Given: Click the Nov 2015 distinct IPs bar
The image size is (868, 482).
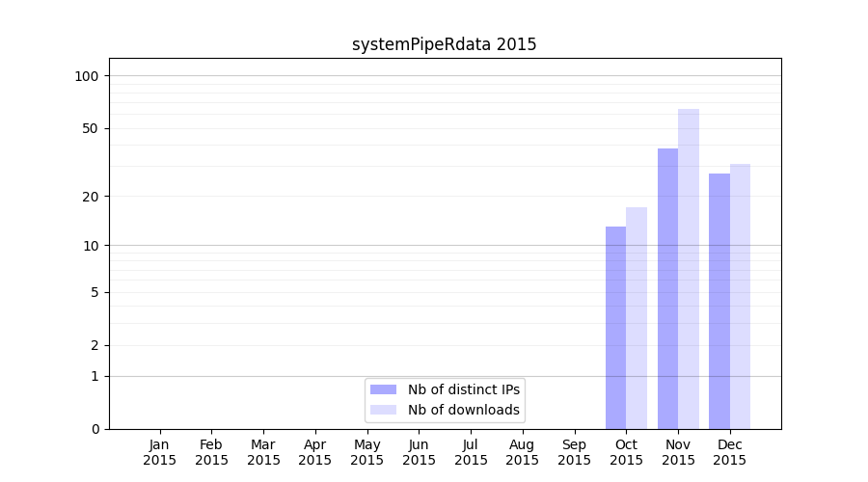Looking at the screenshot, I should click(667, 289).
